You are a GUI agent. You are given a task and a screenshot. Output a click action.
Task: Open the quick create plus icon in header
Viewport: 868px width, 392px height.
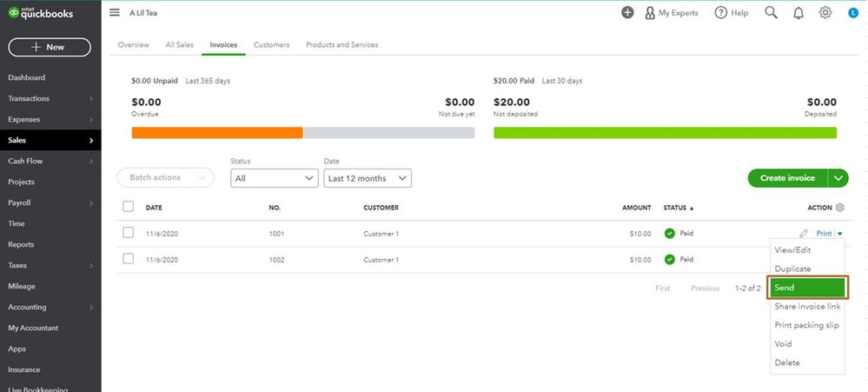[627, 13]
